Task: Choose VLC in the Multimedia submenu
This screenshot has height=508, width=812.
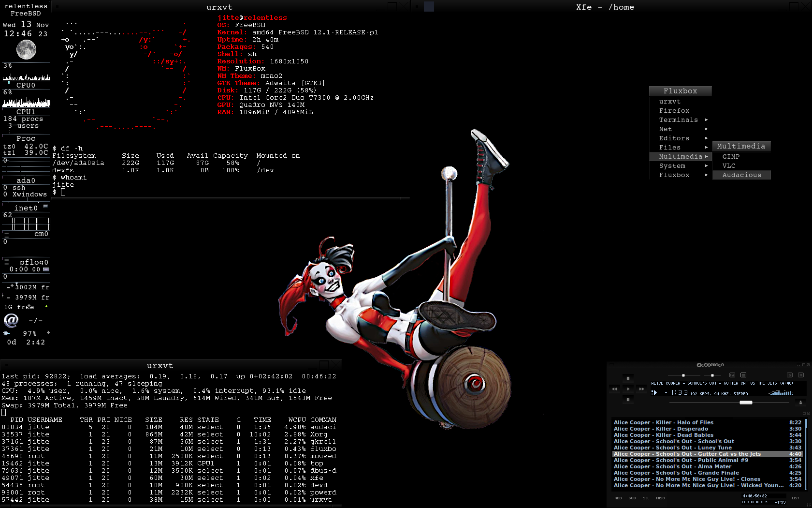Action: pos(729,166)
